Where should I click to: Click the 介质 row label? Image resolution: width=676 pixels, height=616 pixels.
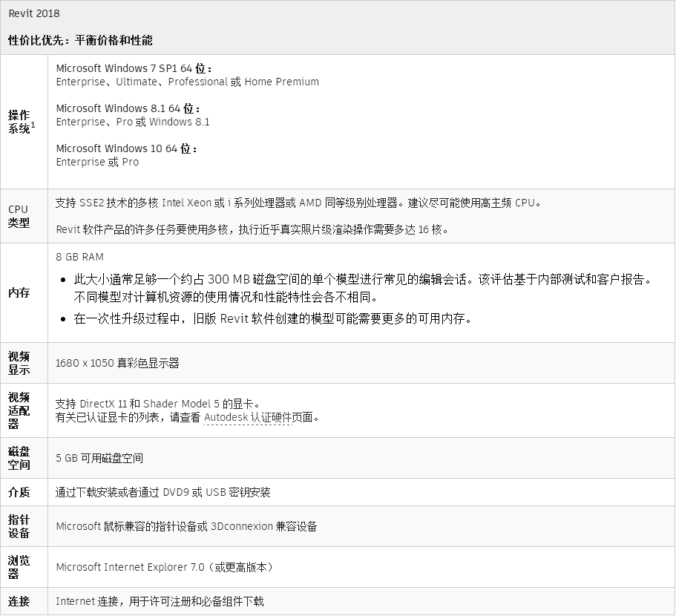click(19, 492)
